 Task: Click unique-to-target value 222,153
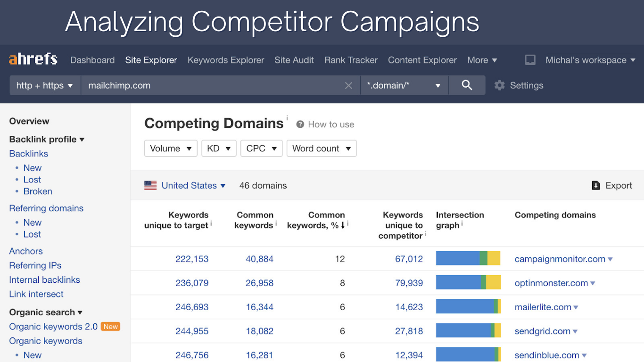coord(192,259)
